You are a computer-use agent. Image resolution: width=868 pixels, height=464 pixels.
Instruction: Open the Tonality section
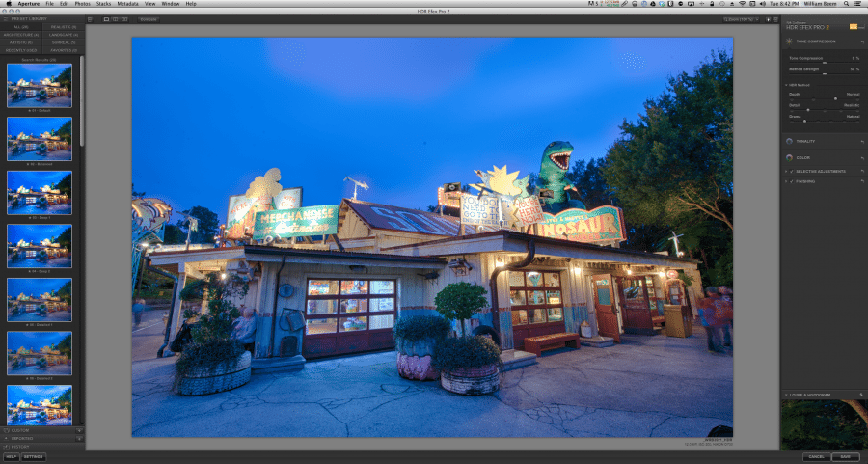coord(805,141)
